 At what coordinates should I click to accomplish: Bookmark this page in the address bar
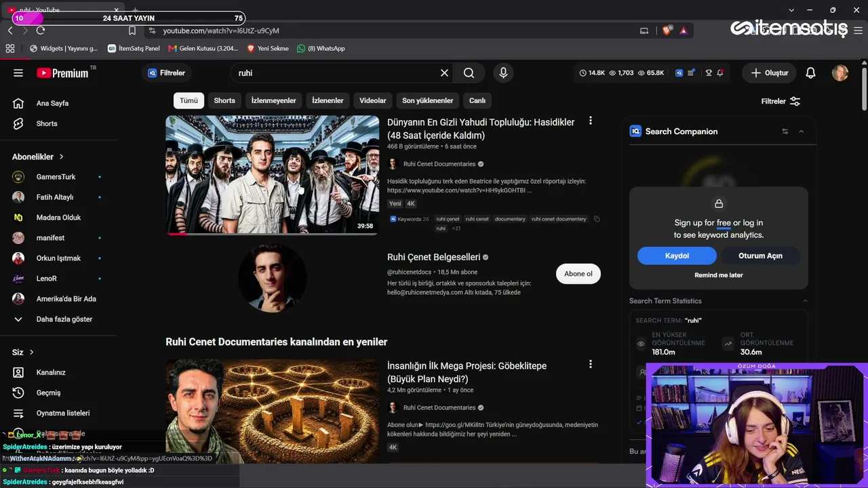tap(132, 30)
